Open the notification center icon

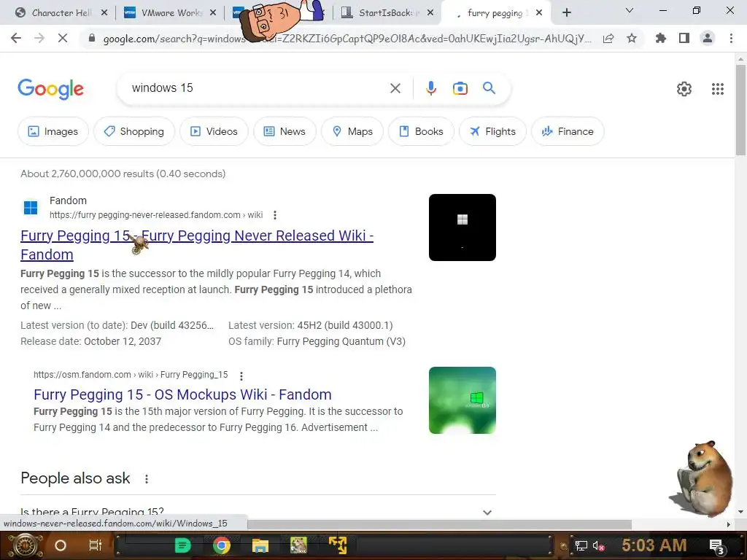(716, 547)
